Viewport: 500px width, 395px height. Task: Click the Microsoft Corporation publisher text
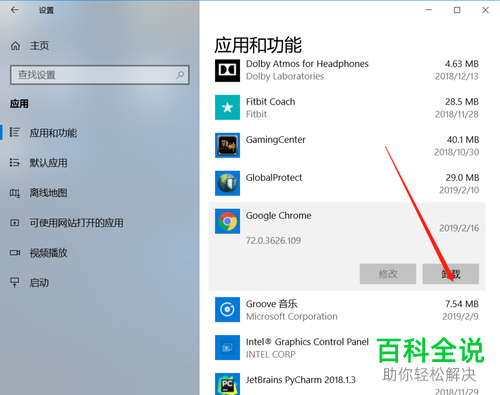tap(292, 316)
